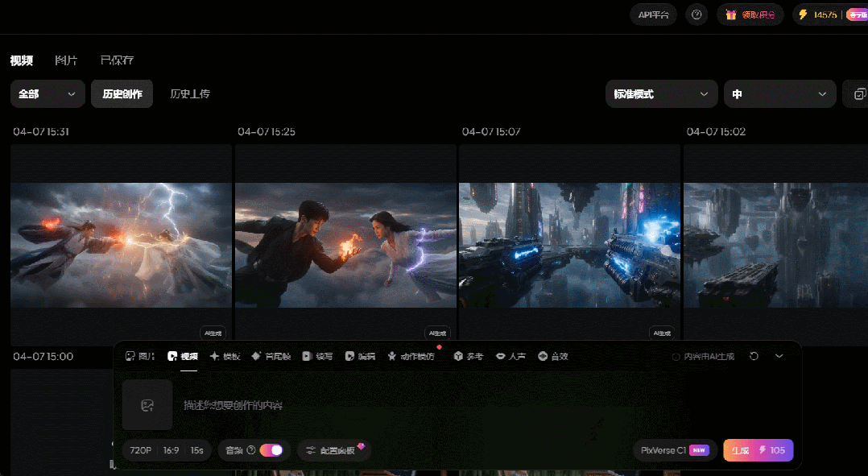Click the image upload box
This screenshot has width=868, height=476.
tap(147, 404)
